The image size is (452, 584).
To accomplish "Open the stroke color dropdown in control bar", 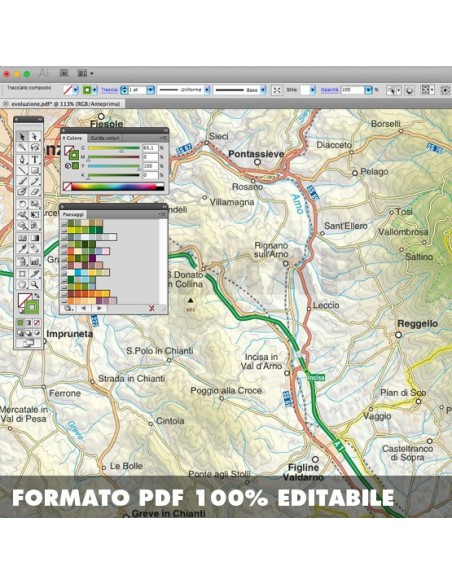I will [x=95, y=90].
